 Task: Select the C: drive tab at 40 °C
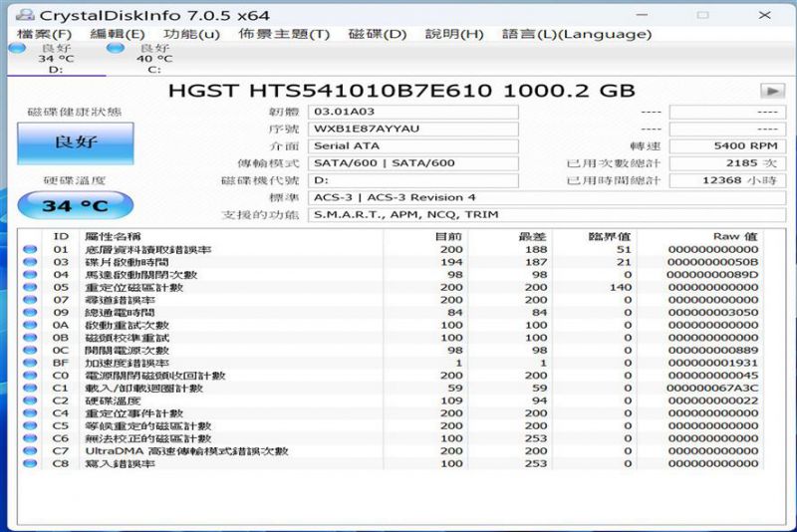[154, 59]
